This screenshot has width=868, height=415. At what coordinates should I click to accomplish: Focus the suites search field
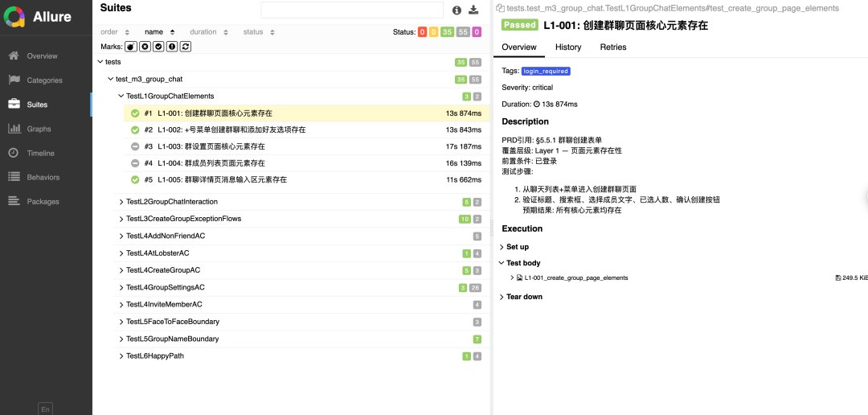352,10
